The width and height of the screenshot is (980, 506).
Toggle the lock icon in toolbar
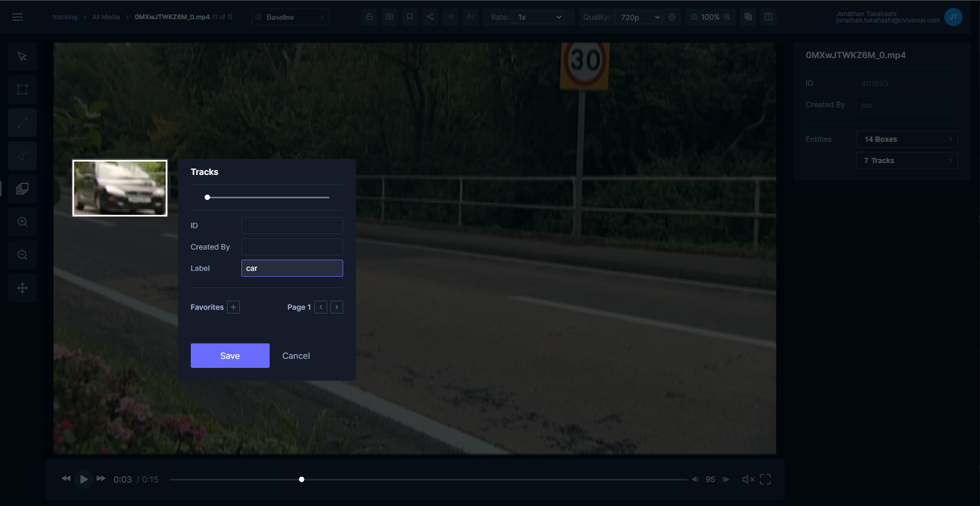(369, 17)
